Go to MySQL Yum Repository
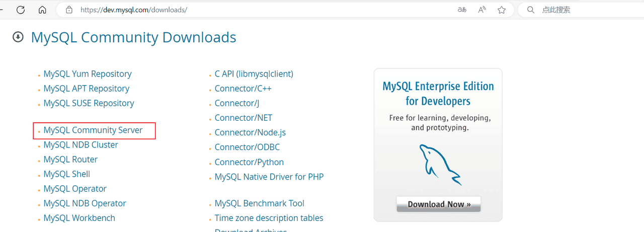644x232 pixels. click(88, 74)
